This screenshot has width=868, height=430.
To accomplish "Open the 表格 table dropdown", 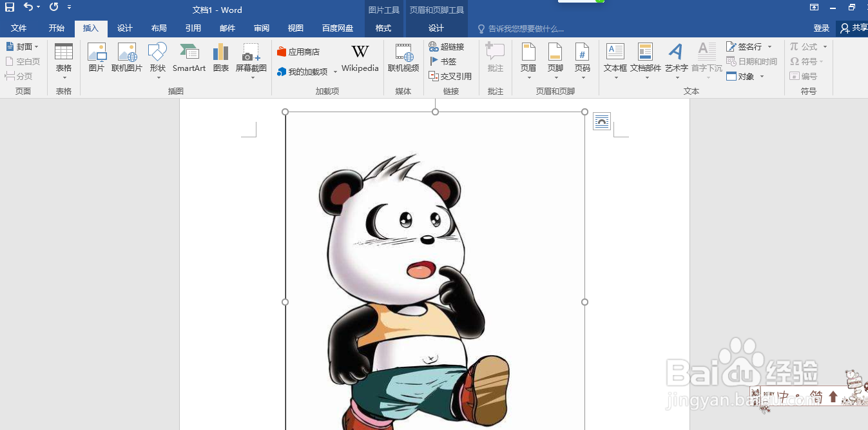I will (x=64, y=62).
